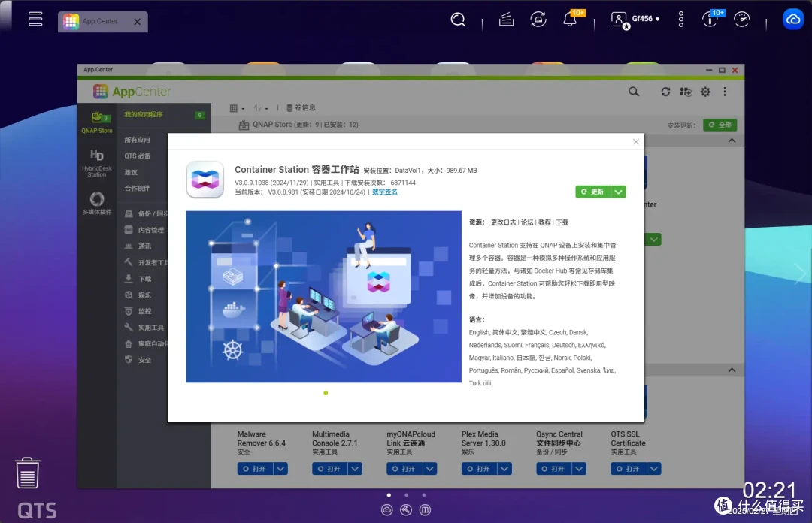Image resolution: width=812 pixels, height=523 pixels.
Task: Open the App Center settings gear
Action: [x=705, y=92]
